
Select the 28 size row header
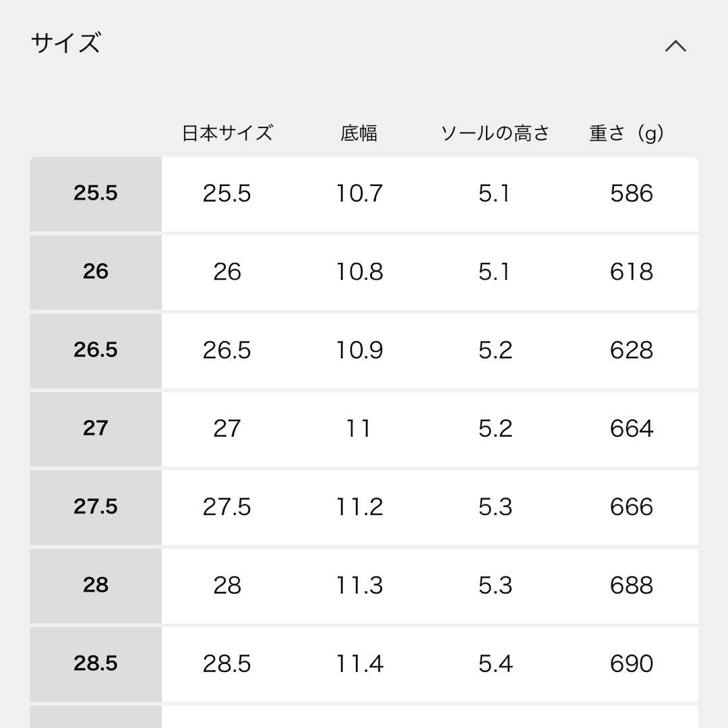pyautogui.click(x=94, y=585)
